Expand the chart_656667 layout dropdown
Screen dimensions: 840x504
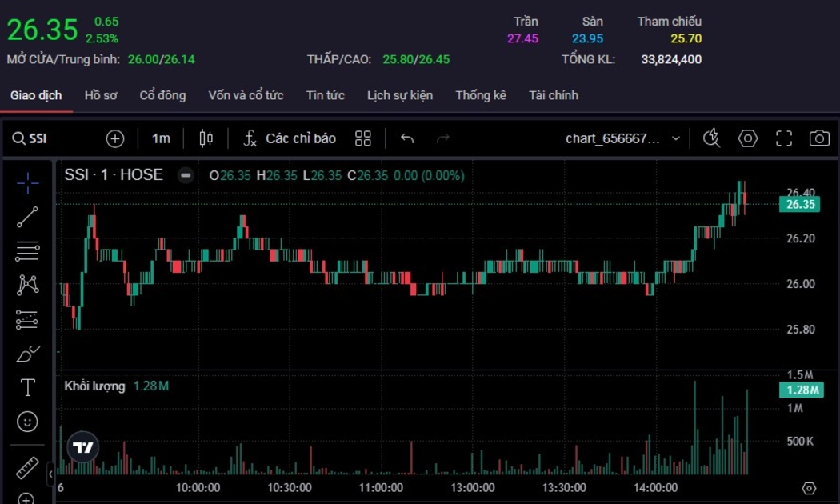676,138
